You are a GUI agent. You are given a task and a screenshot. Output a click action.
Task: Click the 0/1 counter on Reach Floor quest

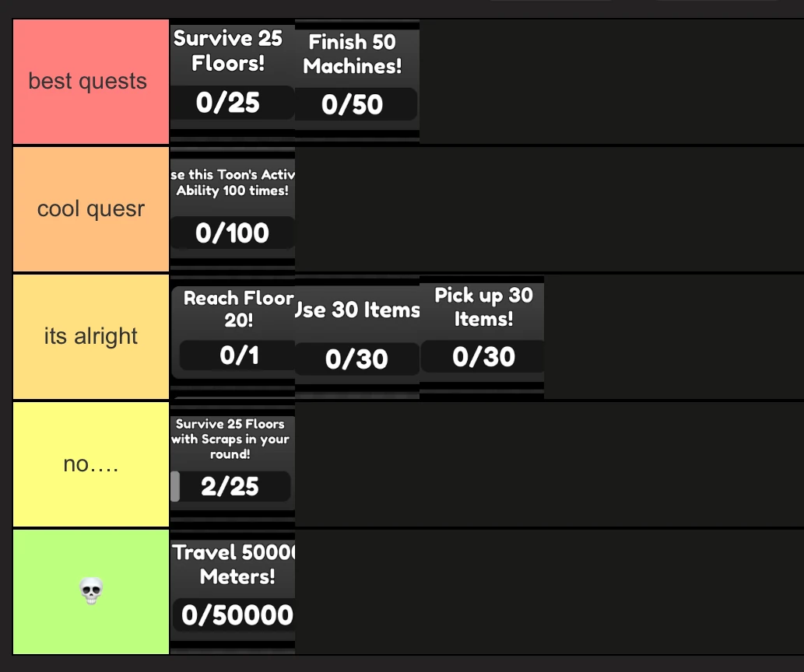click(233, 355)
